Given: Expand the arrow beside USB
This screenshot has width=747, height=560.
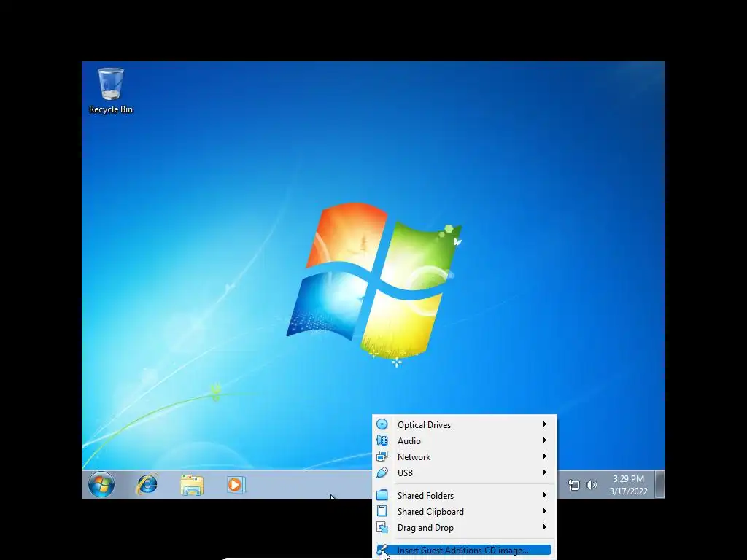Looking at the screenshot, I should [x=544, y=472].
